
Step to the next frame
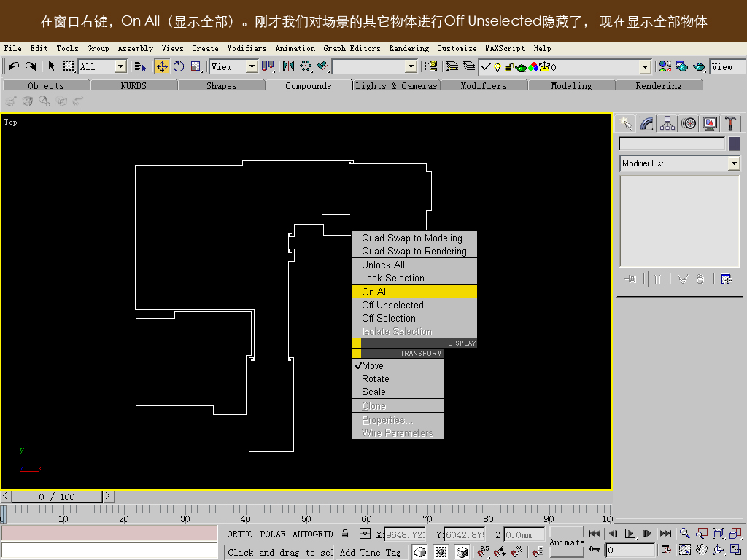click(x=648, y=533)
